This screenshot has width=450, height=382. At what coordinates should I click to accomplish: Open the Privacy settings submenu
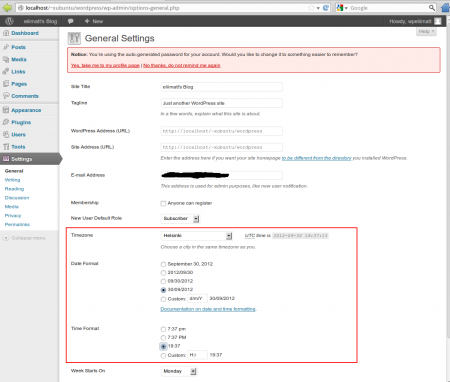[13, 216]
